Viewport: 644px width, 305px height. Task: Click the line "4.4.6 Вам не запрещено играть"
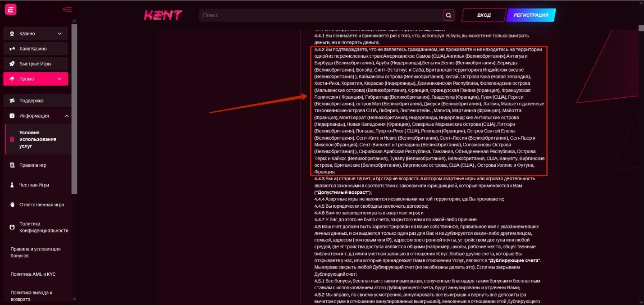click(x=369, y=213)
